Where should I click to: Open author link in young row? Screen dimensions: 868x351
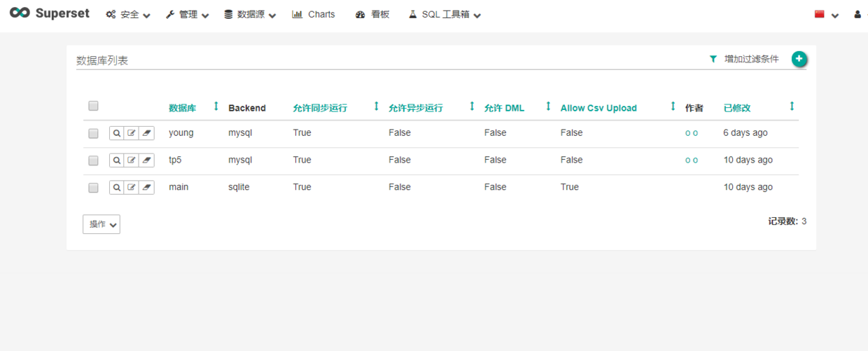(x=692, y=133)
